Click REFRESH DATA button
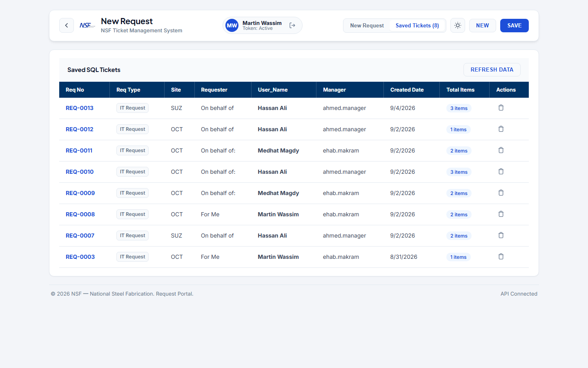The image size is (588, 368). coord(492,70)
